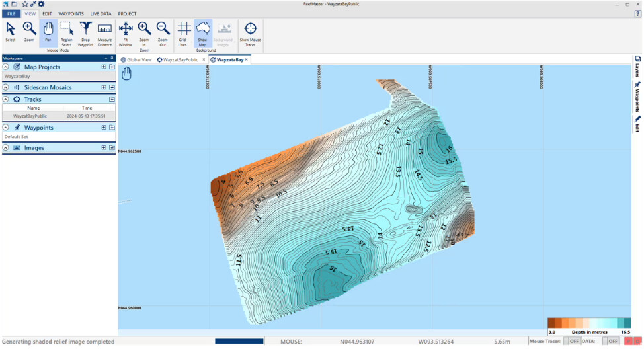Click the quick access star icon
This screenshot has width=644, height=351.
pyautogui.click(x=25, y=4)
